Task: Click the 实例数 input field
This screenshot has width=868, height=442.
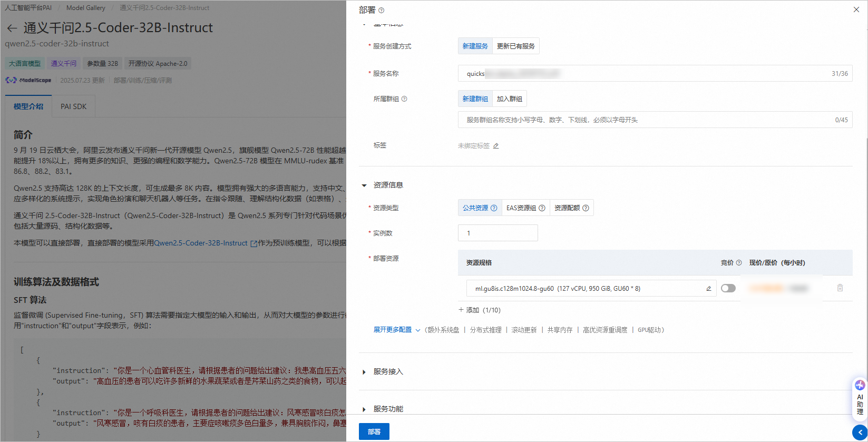Action: [498, 233]
